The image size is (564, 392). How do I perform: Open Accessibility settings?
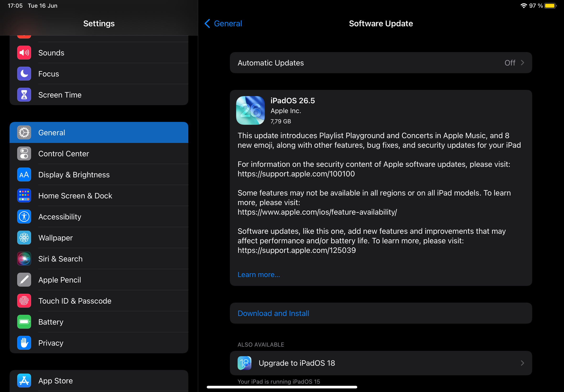pyautogui.click(x=99, y=217)
